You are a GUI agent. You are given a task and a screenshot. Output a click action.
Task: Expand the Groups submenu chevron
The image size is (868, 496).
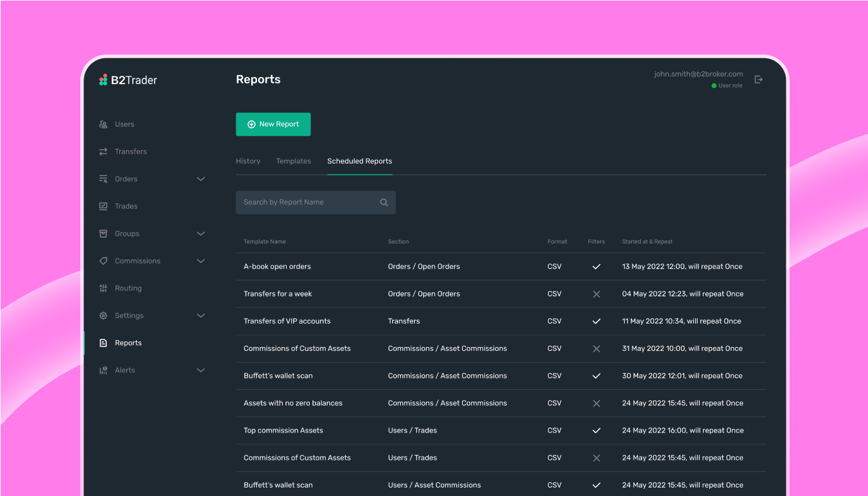(x=201, y=234)
